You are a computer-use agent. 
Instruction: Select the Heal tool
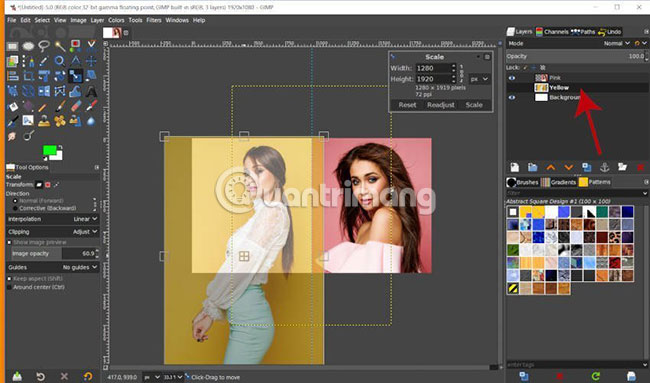click(60, 121)
